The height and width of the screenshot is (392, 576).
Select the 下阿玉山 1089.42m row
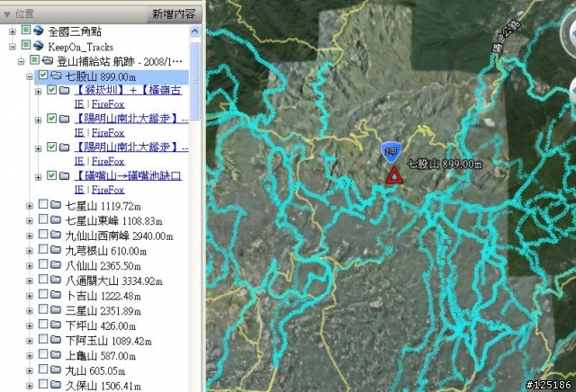tap(108, 341)
